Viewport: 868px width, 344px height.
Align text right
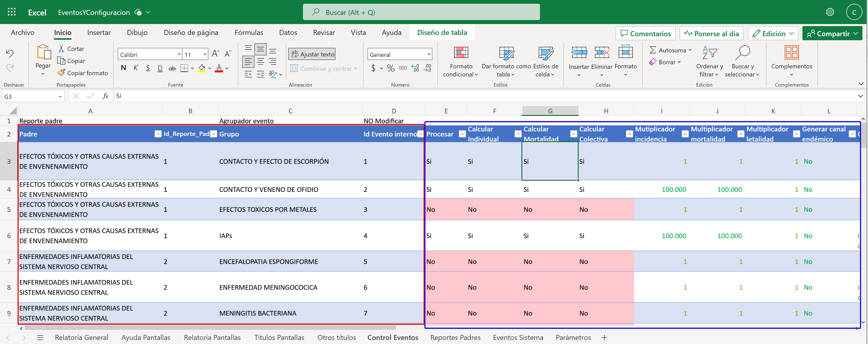tap(273, 62)
